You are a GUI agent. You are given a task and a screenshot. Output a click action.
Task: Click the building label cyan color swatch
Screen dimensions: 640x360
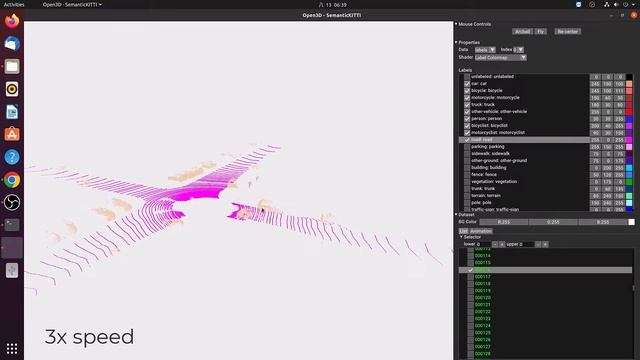(x=629, y=168)
